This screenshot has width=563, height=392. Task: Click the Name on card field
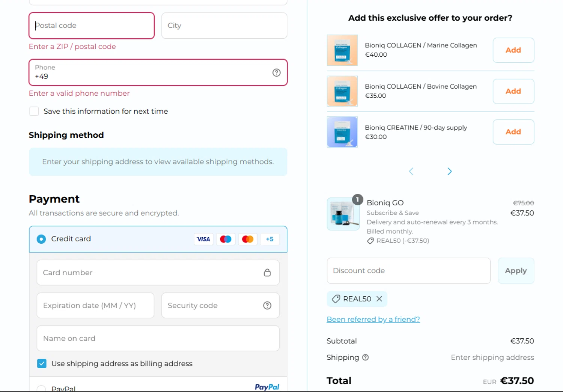158,338
